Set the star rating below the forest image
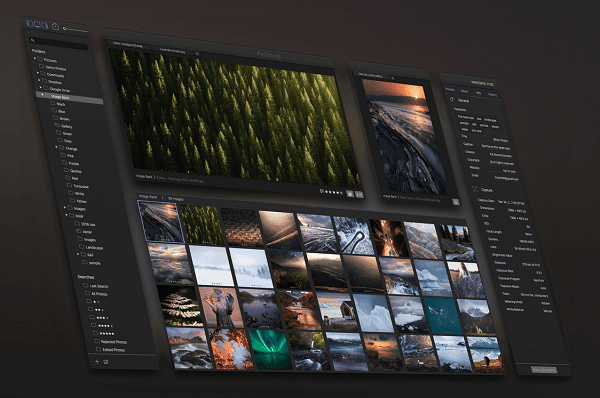Viewport: 600px width, 398px height. pyautogui.click(x=334, y=192)
